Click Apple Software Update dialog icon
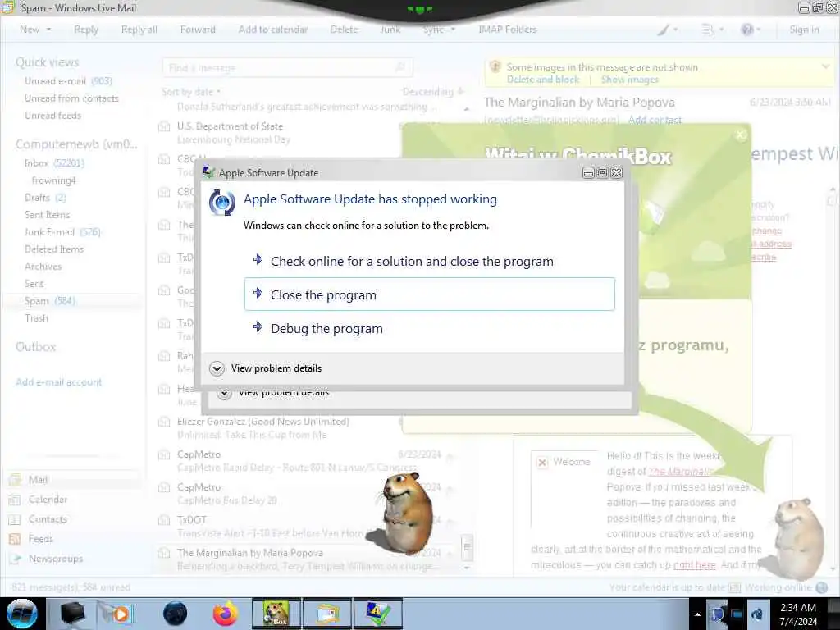The width and height of the screenshot is (840, 630). pyautogui.click(x=221, y=203)
